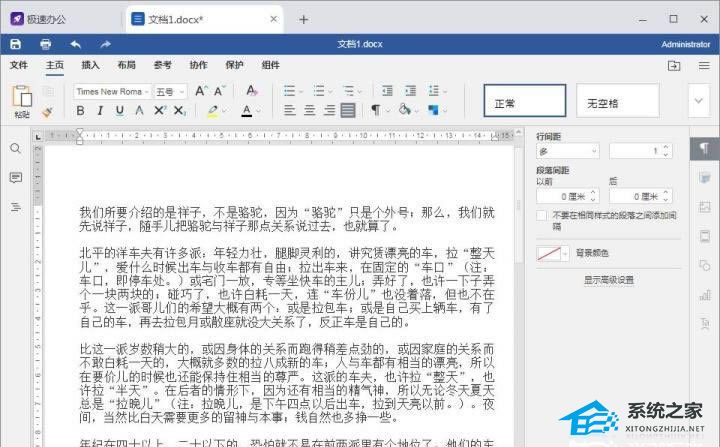
Task: Print the document using the printer icon
Action: coord(45,44)
